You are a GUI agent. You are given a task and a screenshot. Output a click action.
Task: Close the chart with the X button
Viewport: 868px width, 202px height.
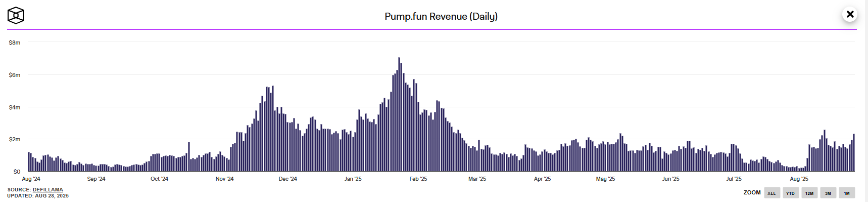(850, 14)
